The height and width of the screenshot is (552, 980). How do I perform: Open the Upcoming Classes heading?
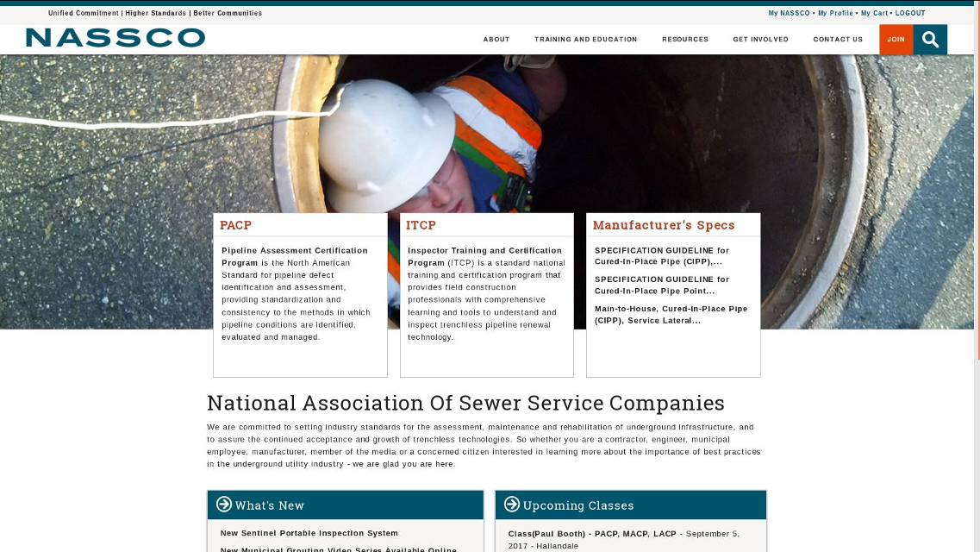click(578, 505)
